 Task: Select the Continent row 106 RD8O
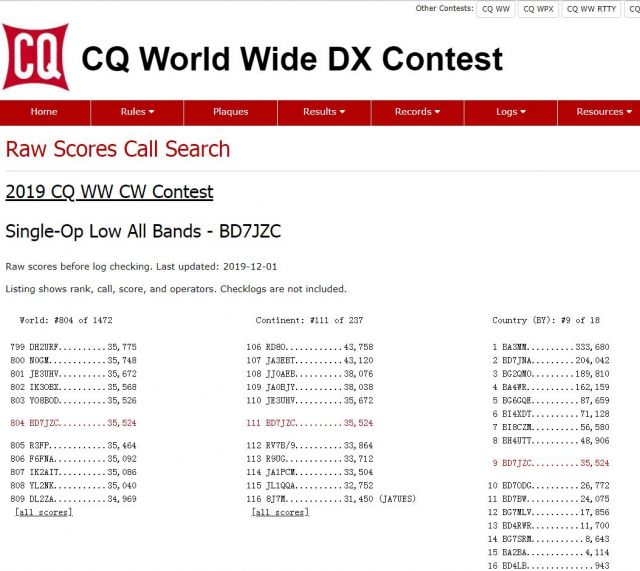[310, 347]
